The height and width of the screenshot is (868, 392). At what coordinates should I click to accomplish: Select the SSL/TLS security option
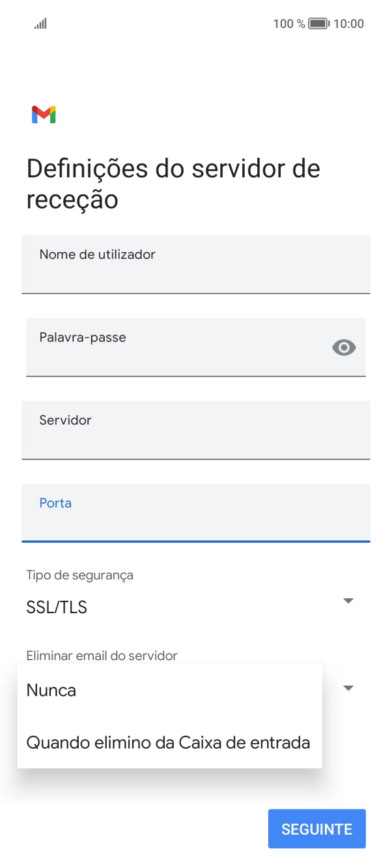(56, 607)
